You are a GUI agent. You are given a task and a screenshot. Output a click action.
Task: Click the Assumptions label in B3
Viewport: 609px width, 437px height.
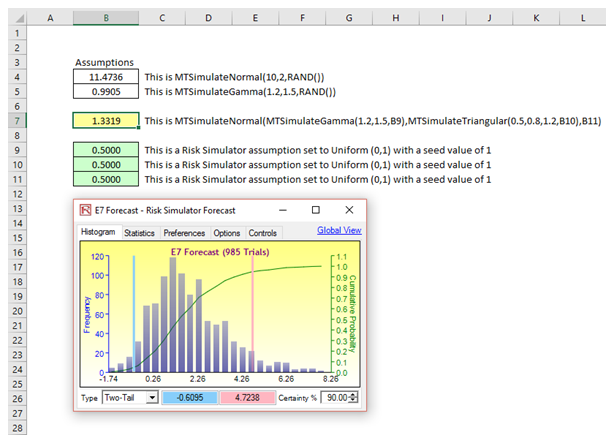[104, 62]
